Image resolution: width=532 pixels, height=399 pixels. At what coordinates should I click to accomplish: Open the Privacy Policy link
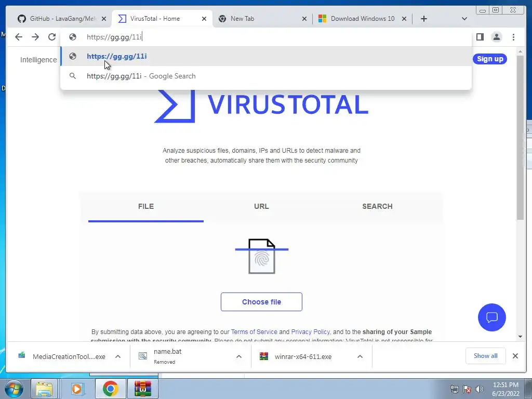point(311,332)
